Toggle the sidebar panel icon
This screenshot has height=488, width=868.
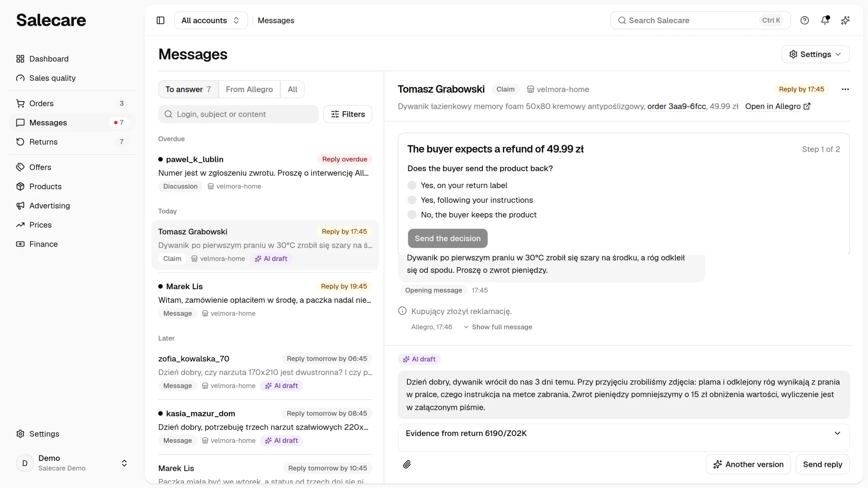tap(160, 20)
